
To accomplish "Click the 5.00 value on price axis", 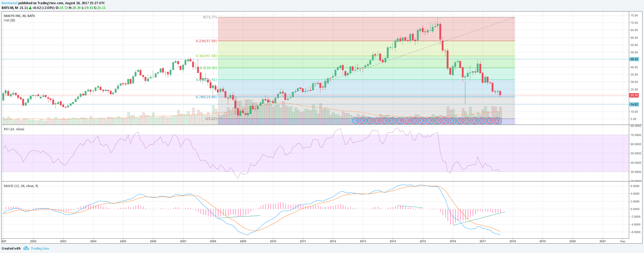I will coord(633,119).
